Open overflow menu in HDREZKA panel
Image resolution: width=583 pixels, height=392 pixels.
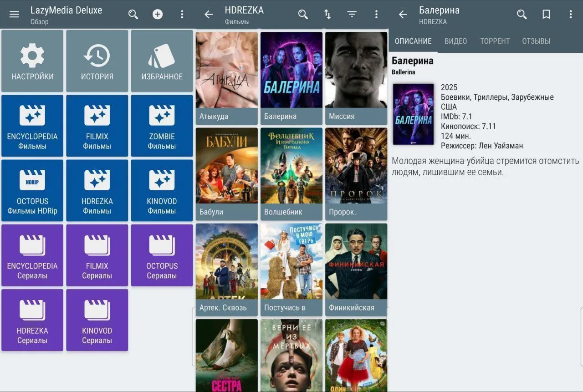point(376,14)
